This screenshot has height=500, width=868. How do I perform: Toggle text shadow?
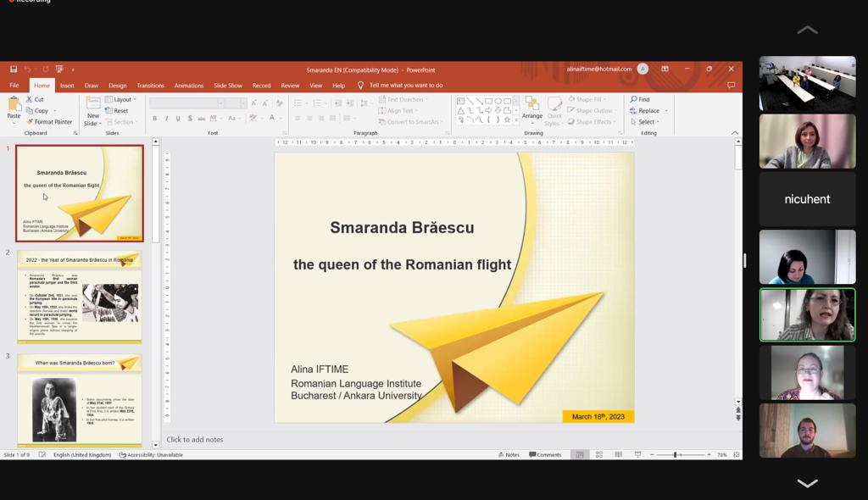click(190, 118)
